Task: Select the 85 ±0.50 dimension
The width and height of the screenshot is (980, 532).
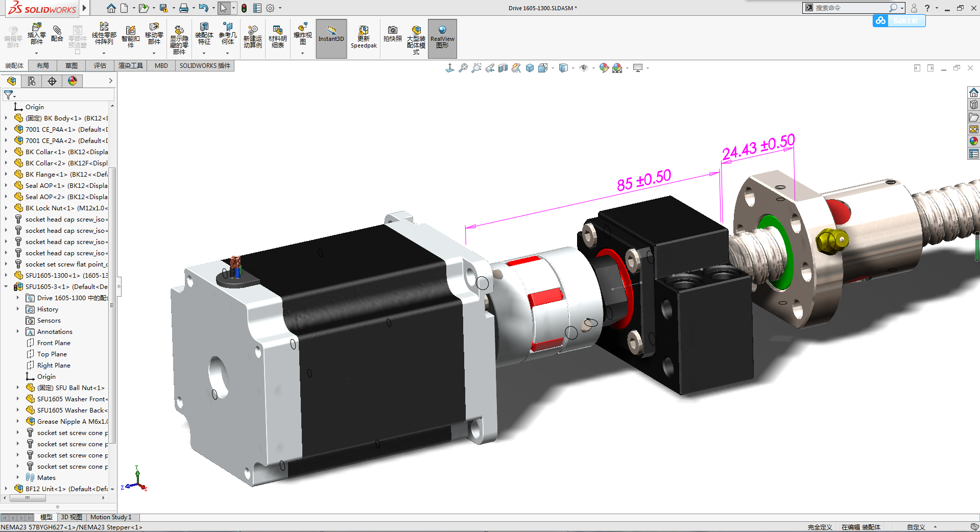Action: (644, 180)
